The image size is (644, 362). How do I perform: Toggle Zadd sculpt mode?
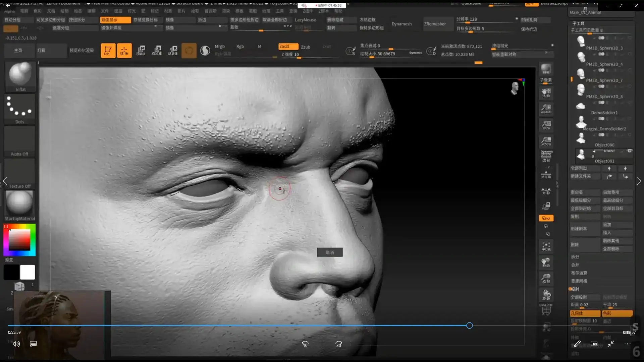288,47
